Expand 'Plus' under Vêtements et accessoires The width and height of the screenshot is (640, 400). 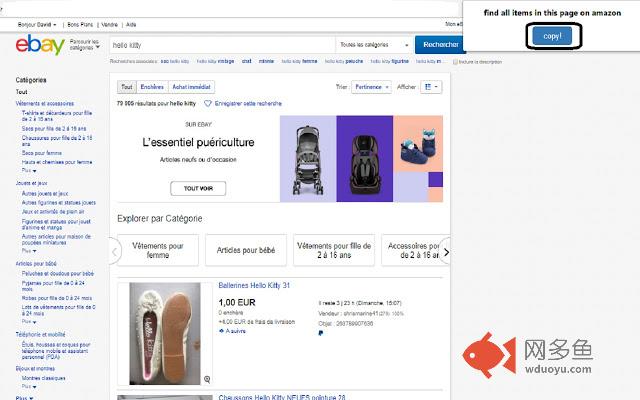pos(28,171)
